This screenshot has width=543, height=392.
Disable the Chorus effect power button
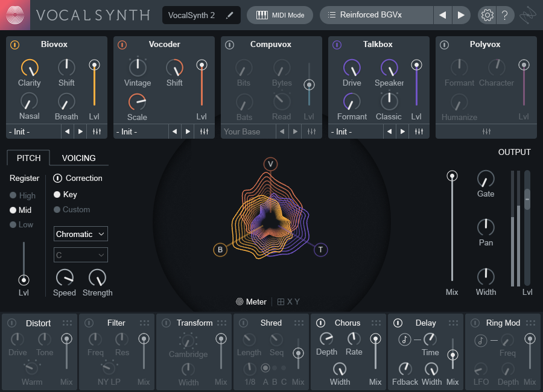[321, 323]
